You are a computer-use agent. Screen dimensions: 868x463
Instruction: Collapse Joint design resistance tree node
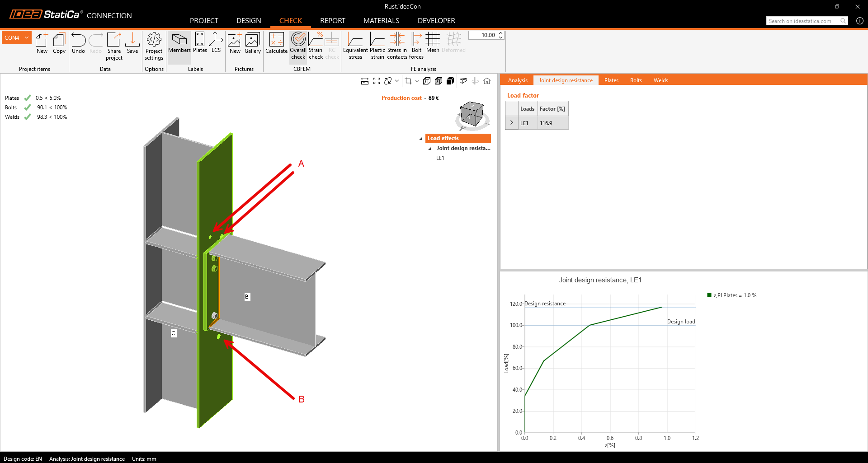click(x=429, y=149)
